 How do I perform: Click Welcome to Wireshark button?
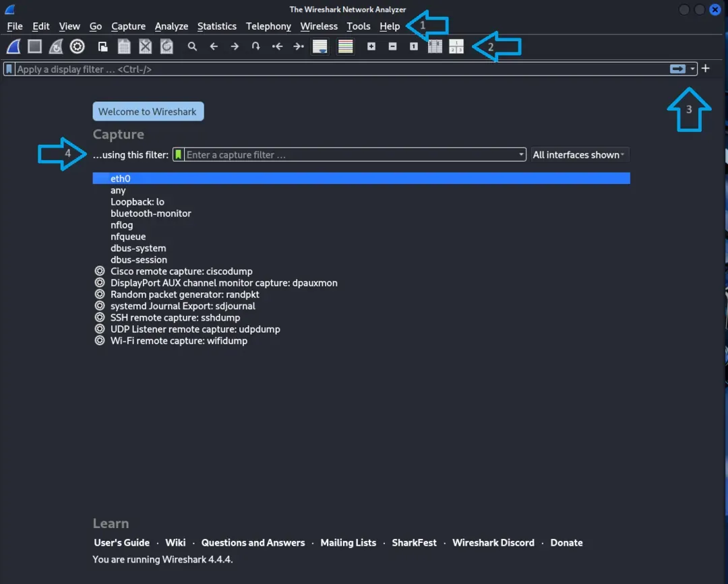148,111
